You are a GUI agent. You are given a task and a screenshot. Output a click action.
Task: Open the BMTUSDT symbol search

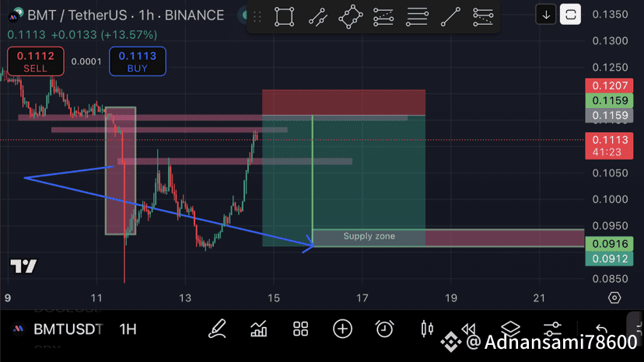[68, 329]
